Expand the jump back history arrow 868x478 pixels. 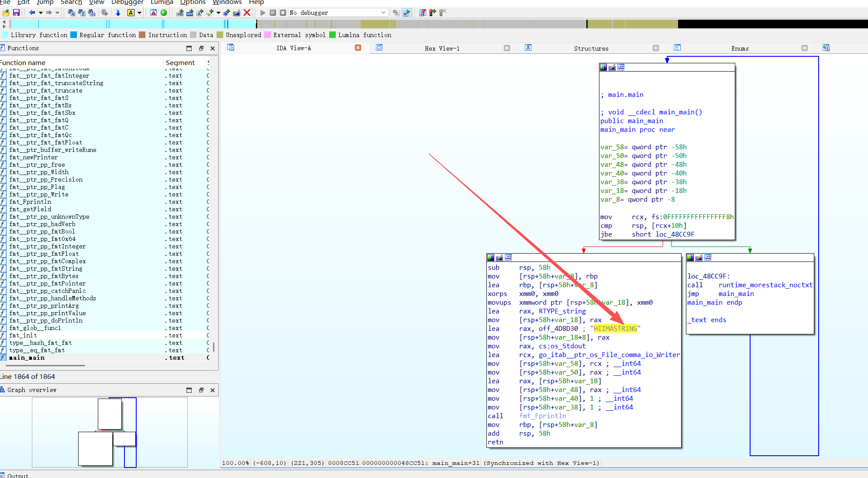(41, 13)
